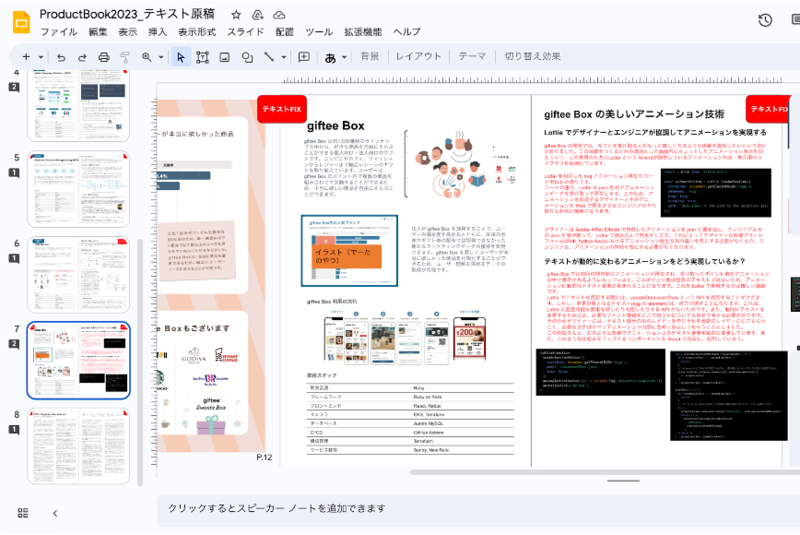Check the cloud save status icon
The height and width of the screenshot is (535, 800).
[279, 15]
